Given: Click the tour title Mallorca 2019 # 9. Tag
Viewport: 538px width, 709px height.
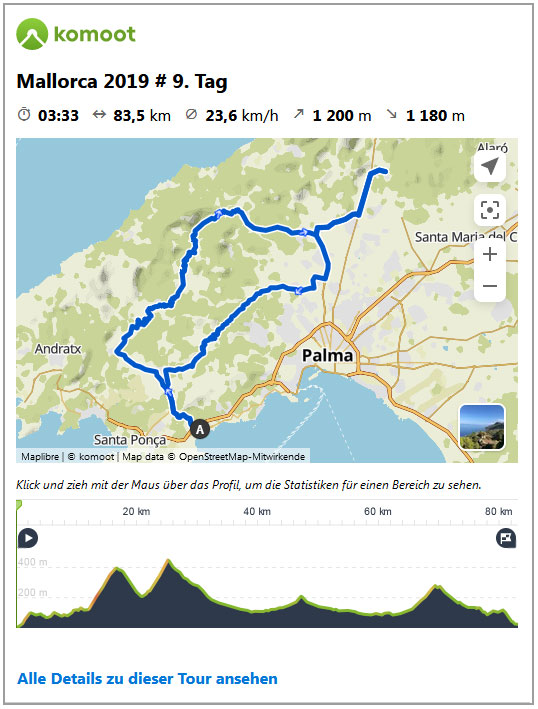Looking at the screenshot, I should (122, 82).
